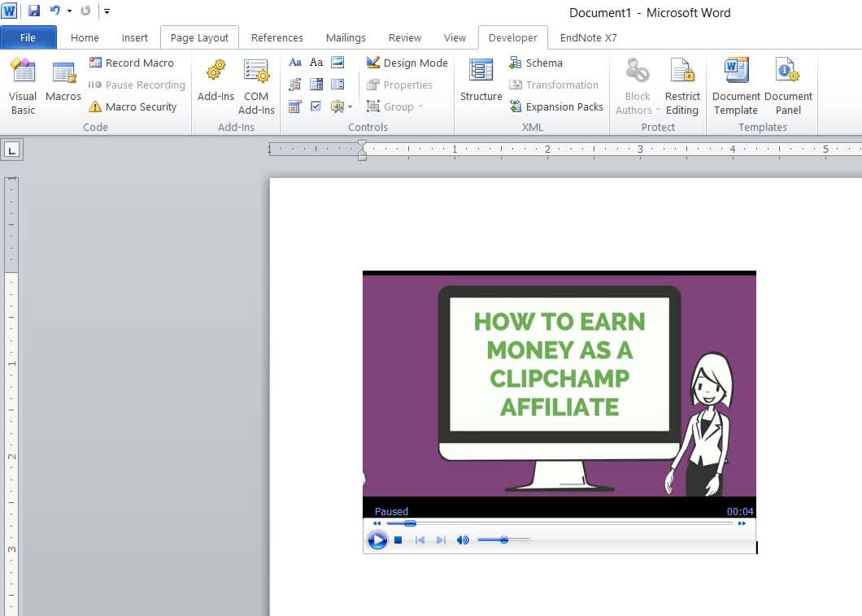Click the volume slider handle
The image size is (862, 616).
point(503,540)
